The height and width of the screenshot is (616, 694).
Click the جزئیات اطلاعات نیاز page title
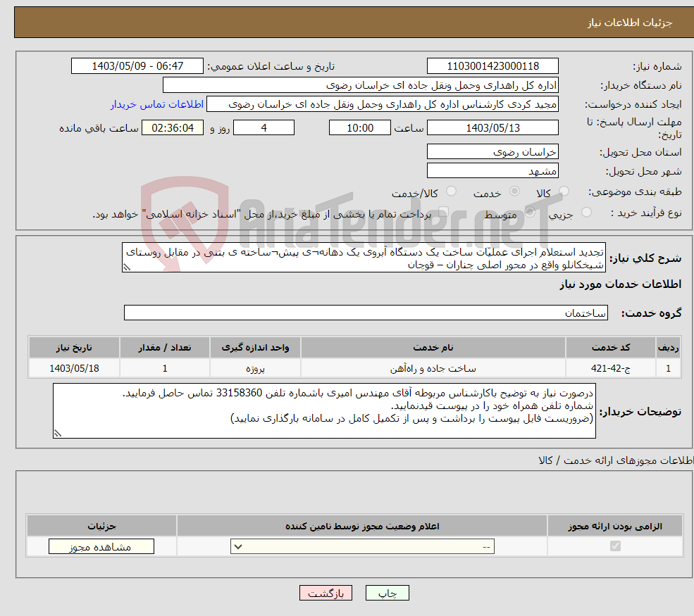click(x=630, y=23)
